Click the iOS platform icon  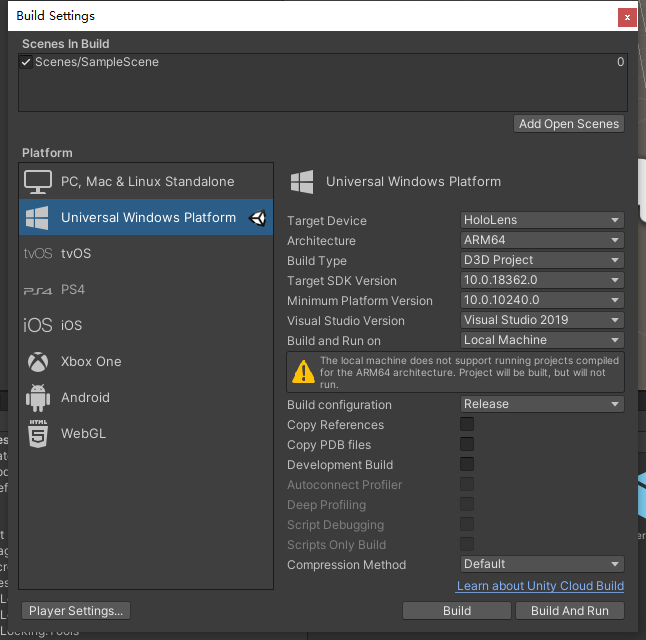coord(37,325)
